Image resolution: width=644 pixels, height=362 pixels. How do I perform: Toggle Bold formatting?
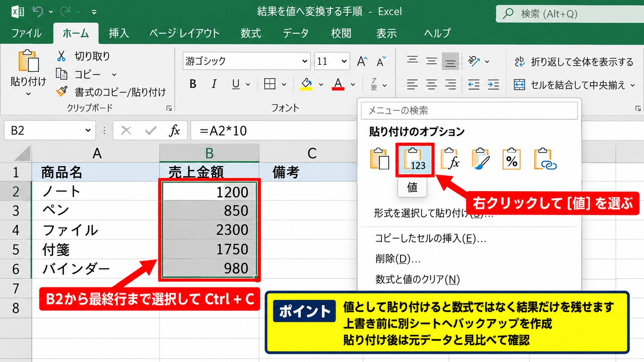click(193, 84)
